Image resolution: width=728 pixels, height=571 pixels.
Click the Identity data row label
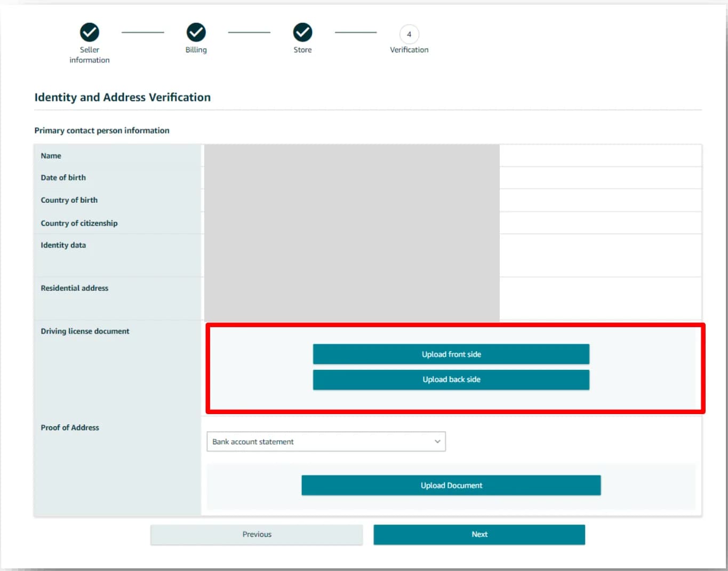coord(63,245)
